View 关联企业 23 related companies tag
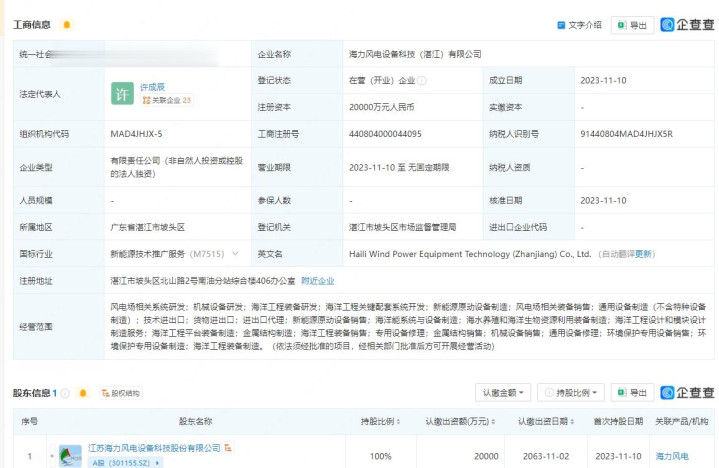Screen dimensions: 719x468 coord(166,100)
